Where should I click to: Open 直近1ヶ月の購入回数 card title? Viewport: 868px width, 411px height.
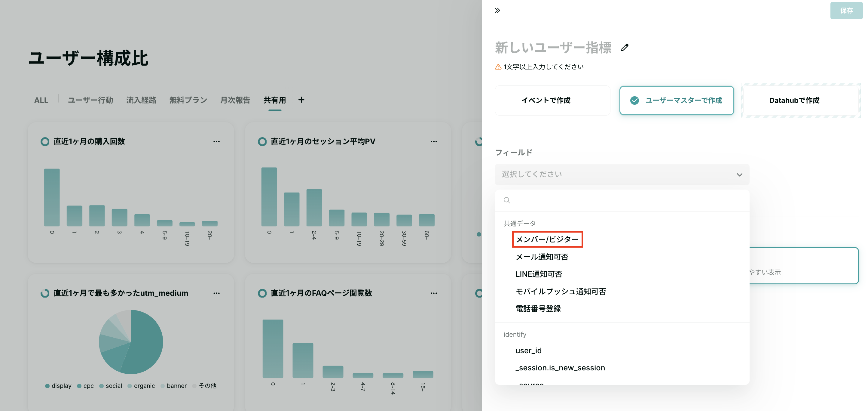click(89, 142)
